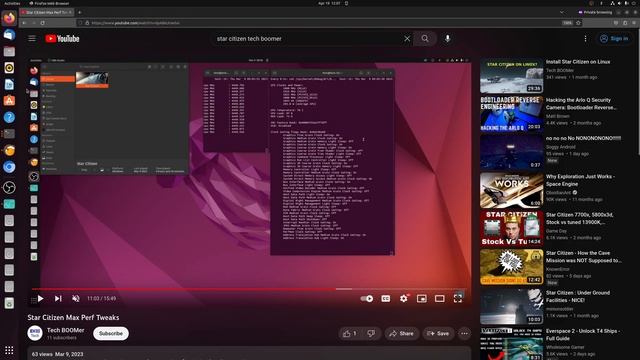640x360 pixels.
Task: Open OBS Studio from the dock
Action: coord(9,187)
